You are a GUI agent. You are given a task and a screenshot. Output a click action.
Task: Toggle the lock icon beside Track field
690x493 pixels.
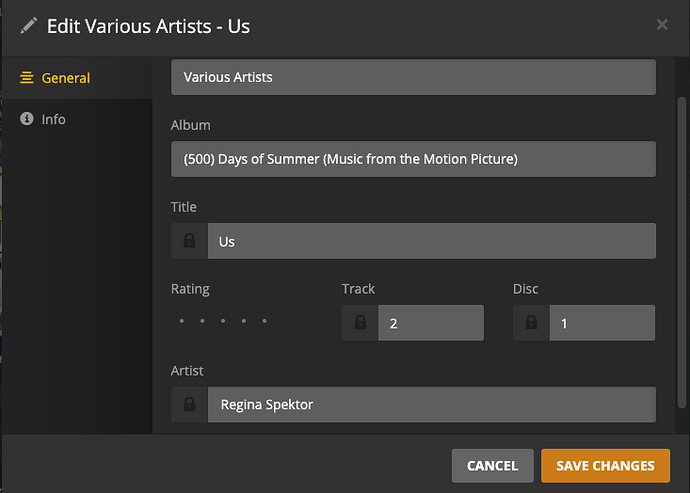point(360,323)
